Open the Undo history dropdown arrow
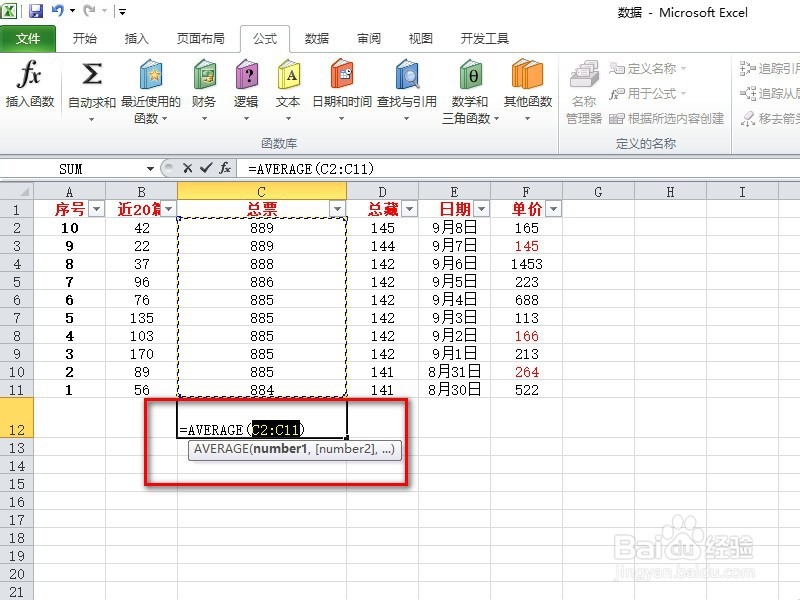 (x=72, y=11)
